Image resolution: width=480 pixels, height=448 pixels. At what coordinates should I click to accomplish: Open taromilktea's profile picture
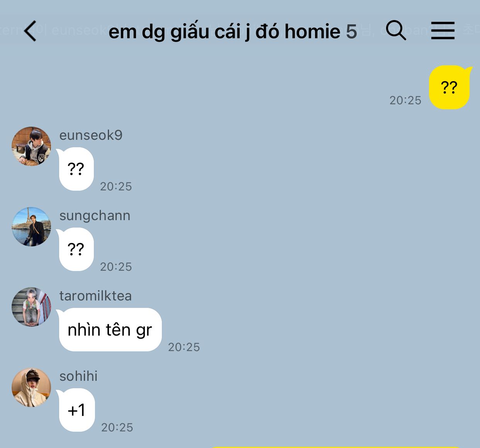point(31,307)
